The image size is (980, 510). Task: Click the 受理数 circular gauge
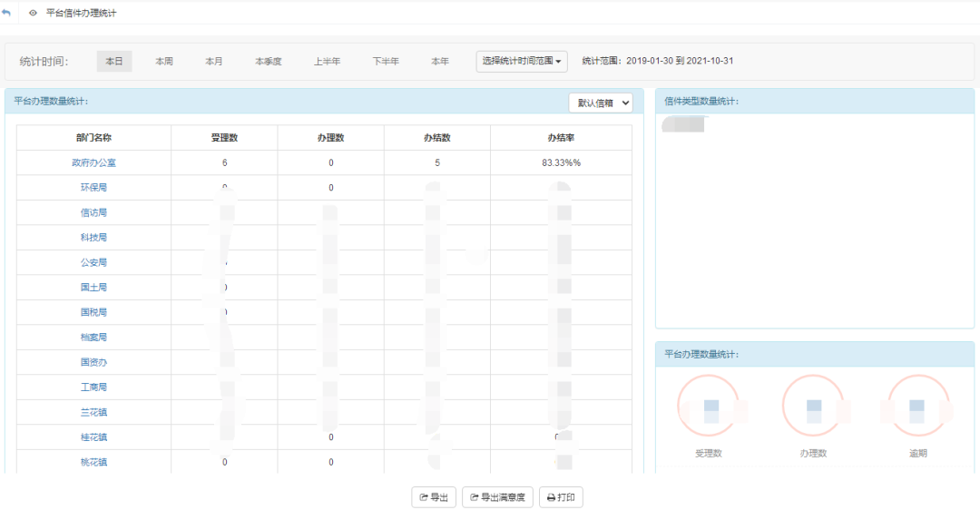coord(708,406)
